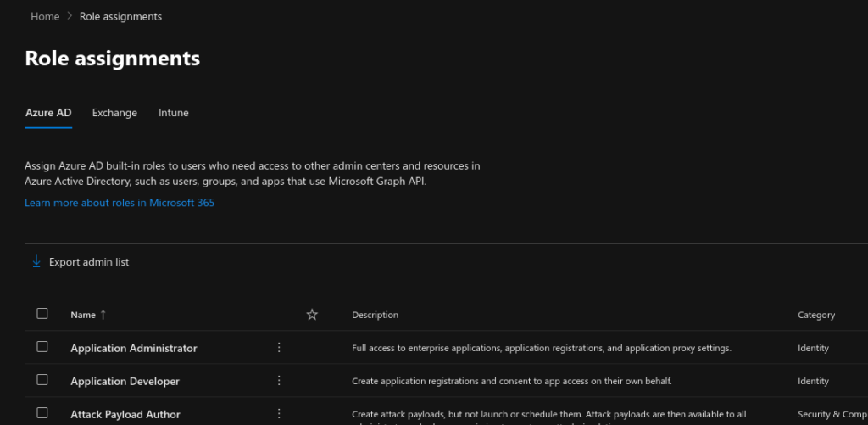Open the Attack Payload Author role
868x425 pixels.
(x=125, y=415)
